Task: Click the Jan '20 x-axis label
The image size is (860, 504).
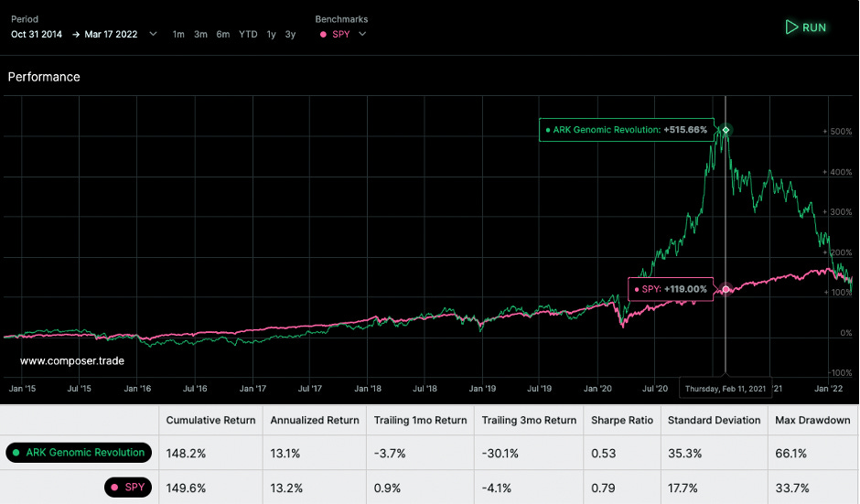Action: coord(597,388)
